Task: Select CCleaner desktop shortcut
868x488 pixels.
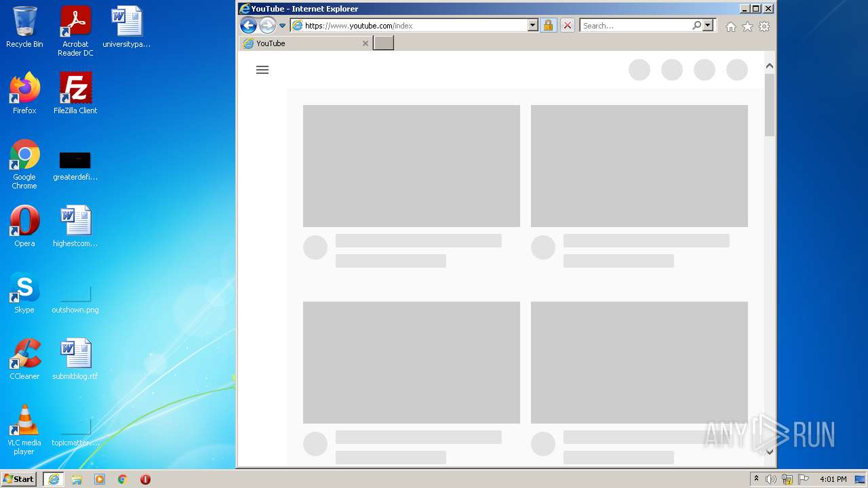Action: (24, 359)
